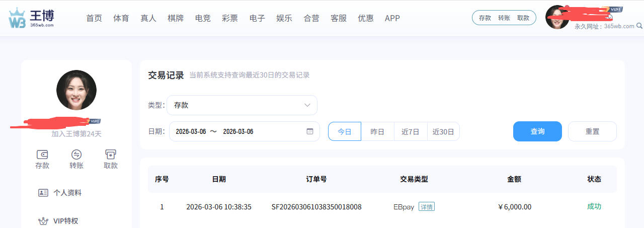Select the 近30日 date range option
This screenshot has height=228, width=644.
[443, 131]
